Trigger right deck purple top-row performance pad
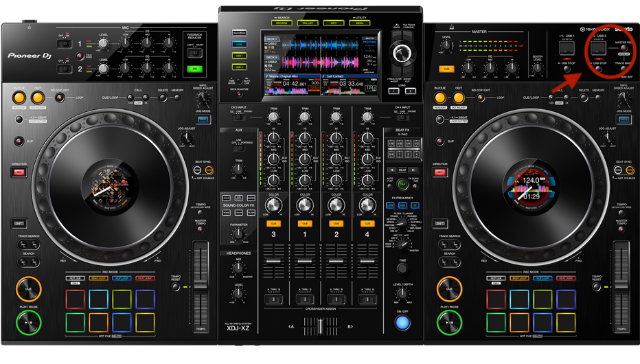640x364 pixels. point(566,299)
